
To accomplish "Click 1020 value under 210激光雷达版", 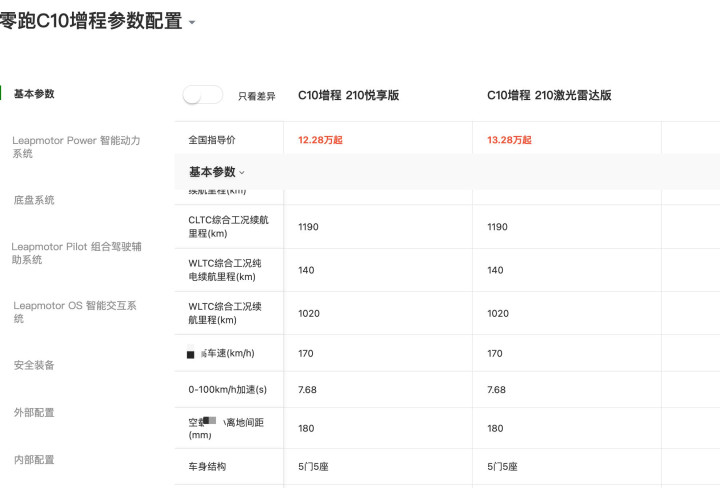I will (498, 314).
